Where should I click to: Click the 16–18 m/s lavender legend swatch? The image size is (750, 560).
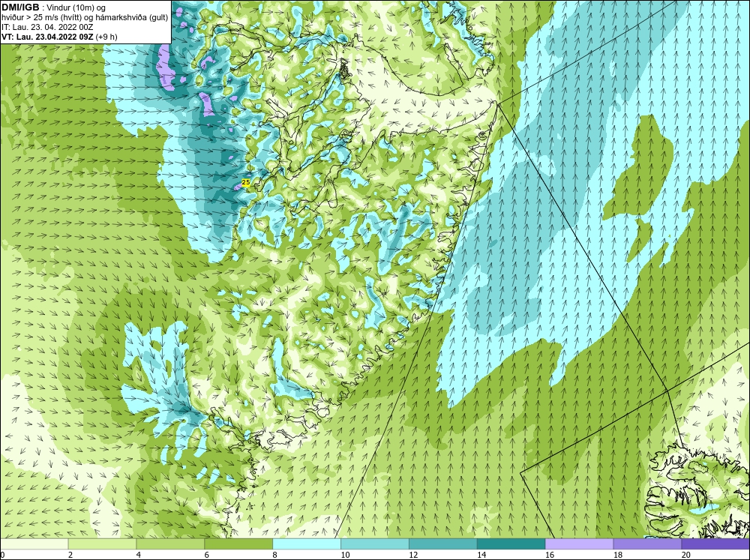coord(579,544)
